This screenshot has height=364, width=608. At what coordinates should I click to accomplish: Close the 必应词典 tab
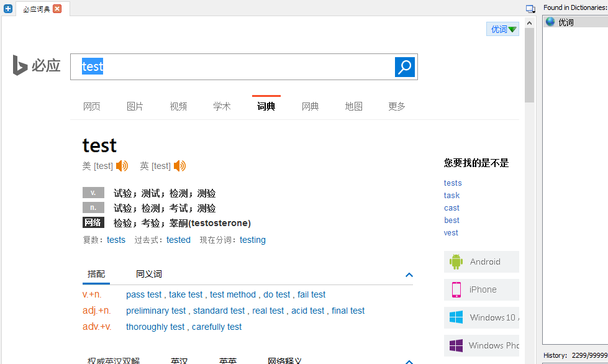(x=57, y=9)
